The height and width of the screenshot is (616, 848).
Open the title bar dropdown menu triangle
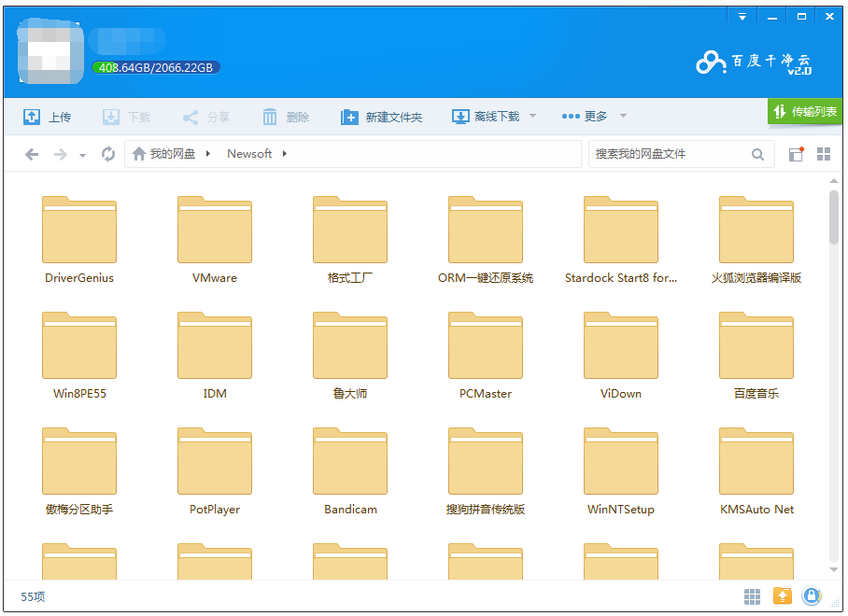click(742, 17)
